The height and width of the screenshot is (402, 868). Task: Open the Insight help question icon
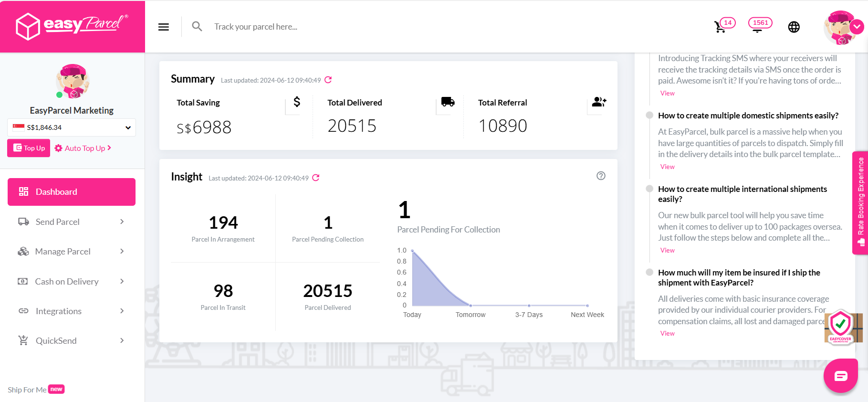tap(601, 176)
